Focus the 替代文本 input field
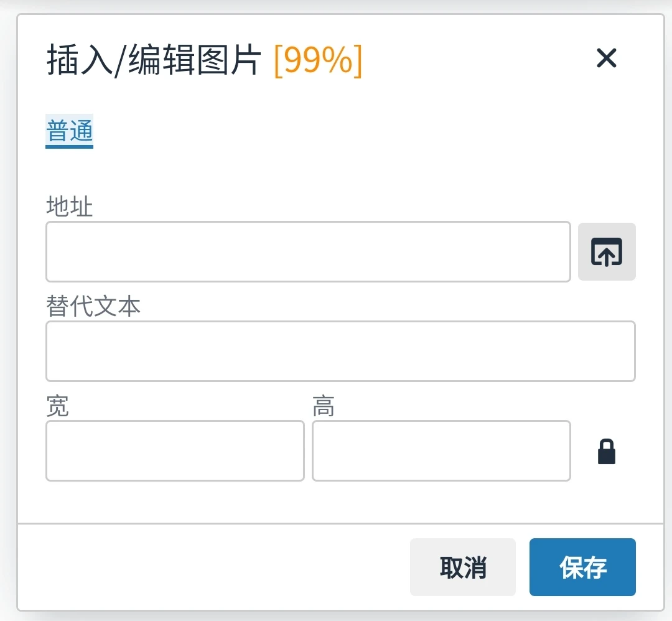Viewport: 672px width, 621px height. [x=341, y=351]
